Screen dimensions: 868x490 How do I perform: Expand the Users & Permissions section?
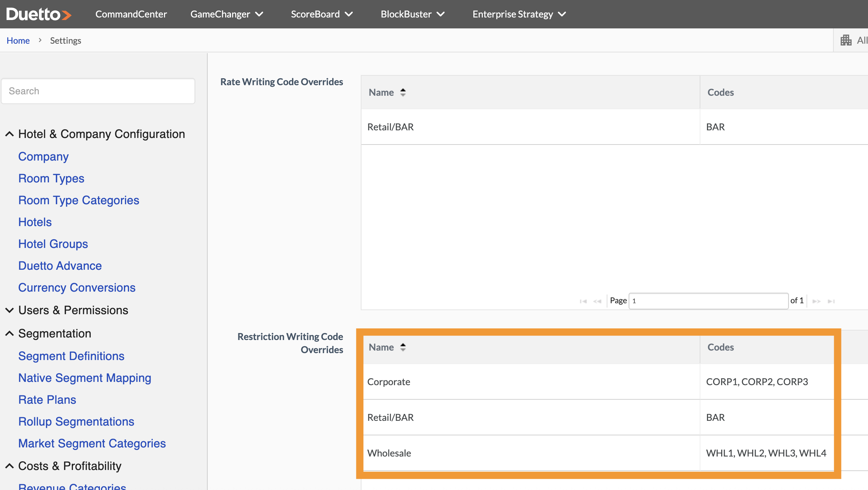9,310
